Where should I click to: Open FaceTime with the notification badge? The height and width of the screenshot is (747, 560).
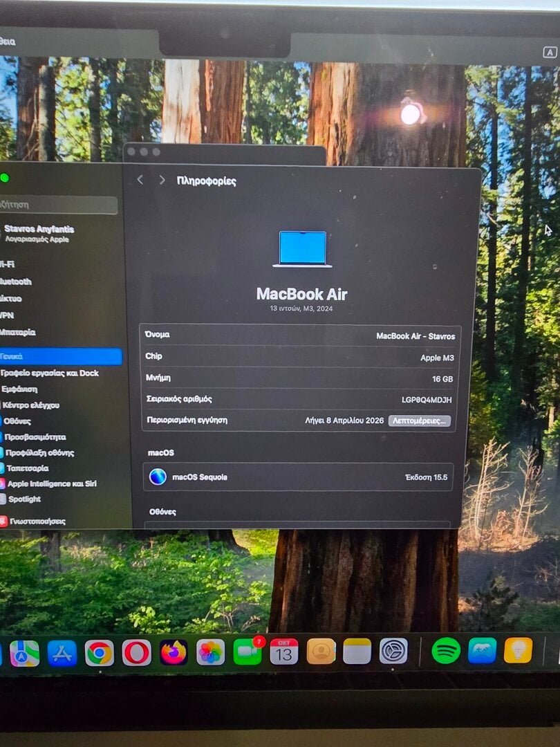248,652
